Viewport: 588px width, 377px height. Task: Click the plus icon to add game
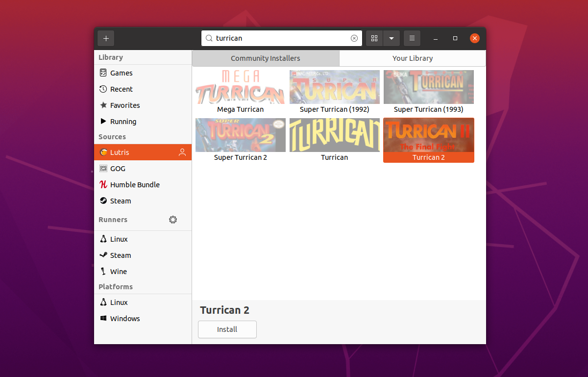[106, 38]
